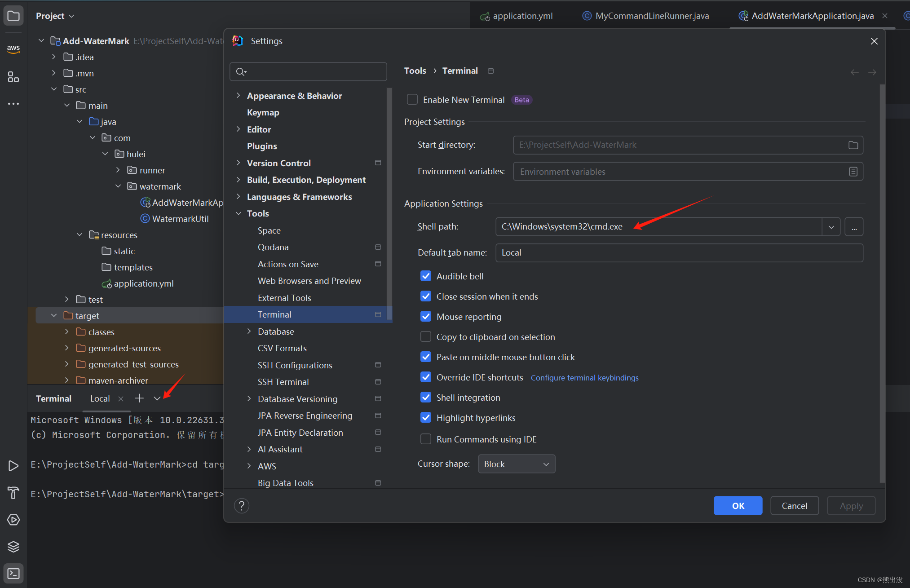Enable the New Terminal beta checkbox
910x588 pixels.
point(412,100)
